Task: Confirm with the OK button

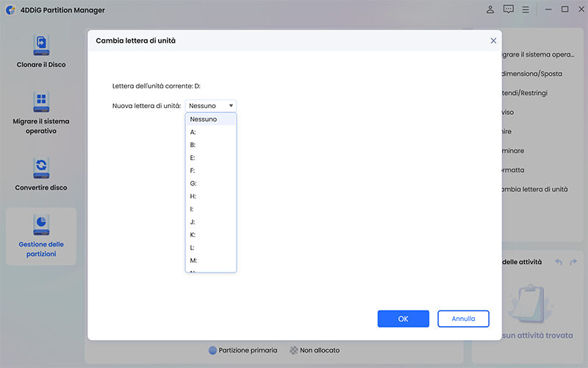Action: pyautogui.click(x=403, y=319)
